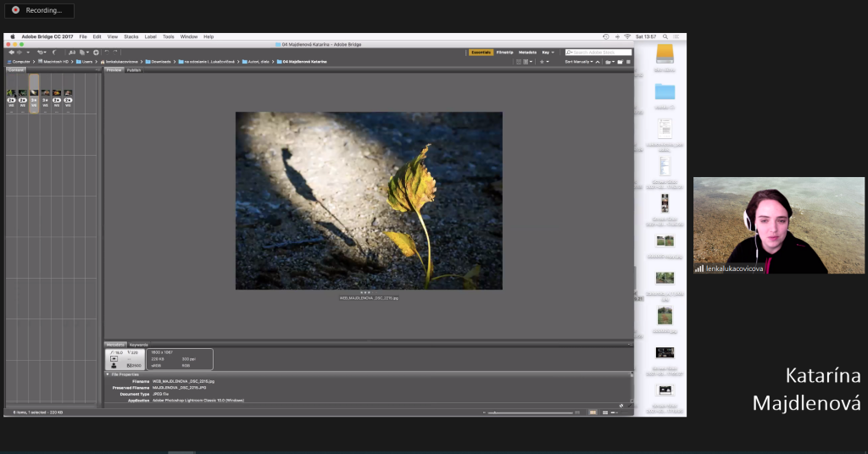
Task: Select the second thumbnail in Content panel
Action: (23, 93)
